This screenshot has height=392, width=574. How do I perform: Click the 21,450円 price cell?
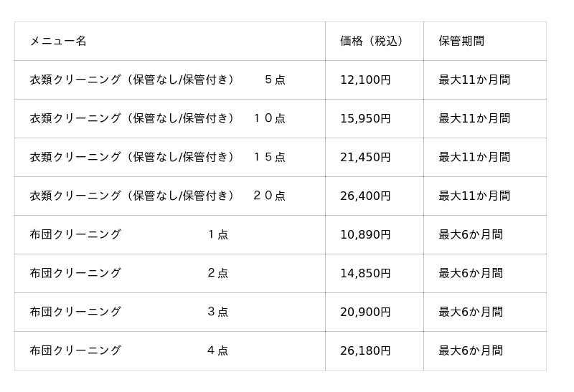coord(365,158)
